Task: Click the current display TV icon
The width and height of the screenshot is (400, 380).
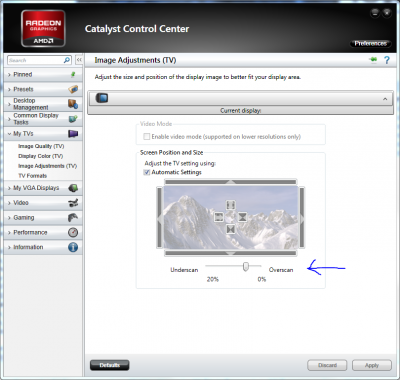Action: coord(102,98)
